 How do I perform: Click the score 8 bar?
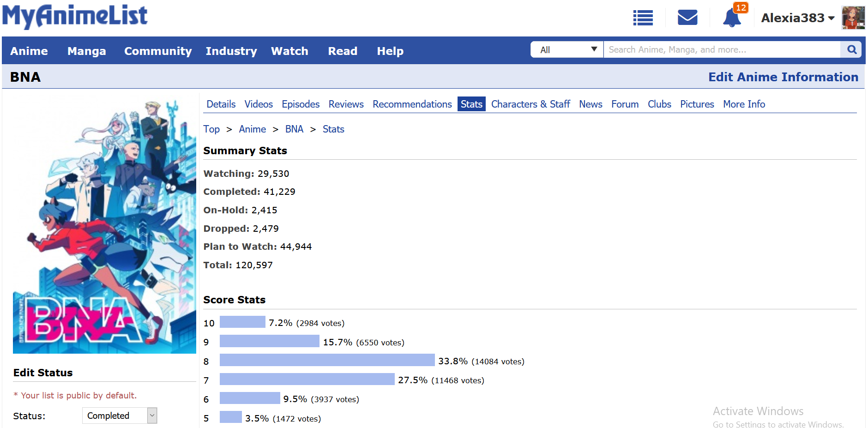pos(327,360)
